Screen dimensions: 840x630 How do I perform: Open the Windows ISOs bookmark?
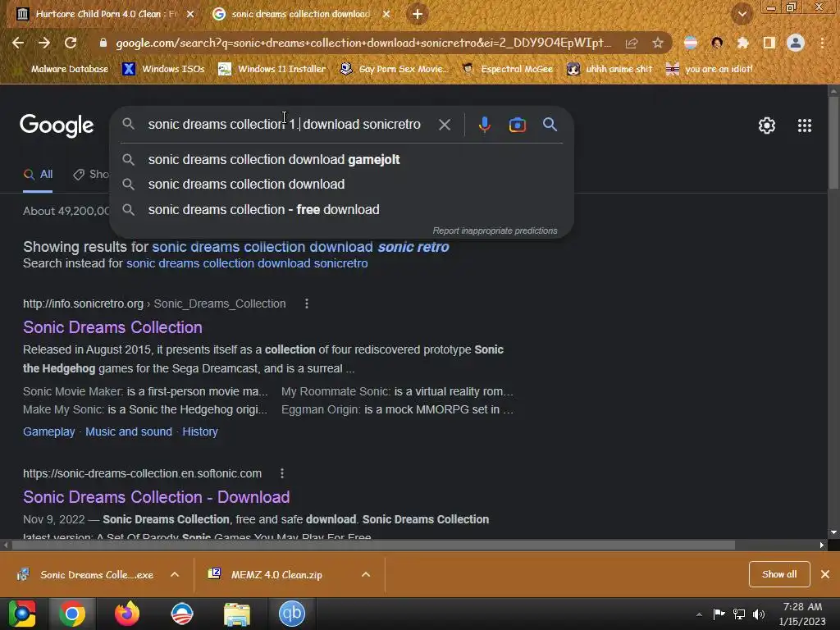[x=163, y=69]
